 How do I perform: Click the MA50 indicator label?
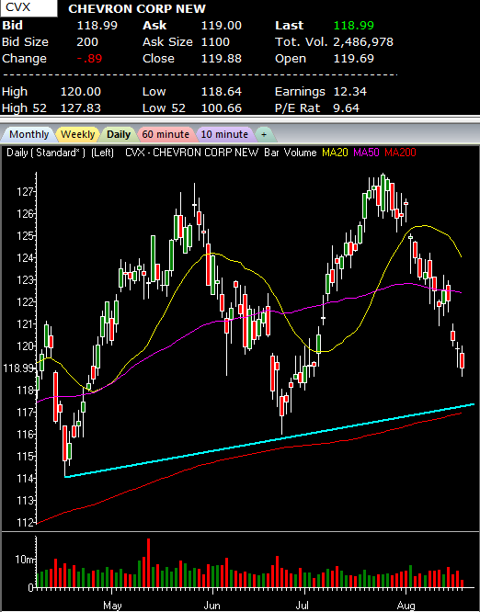pyautogui.click(x=366, y=153)
